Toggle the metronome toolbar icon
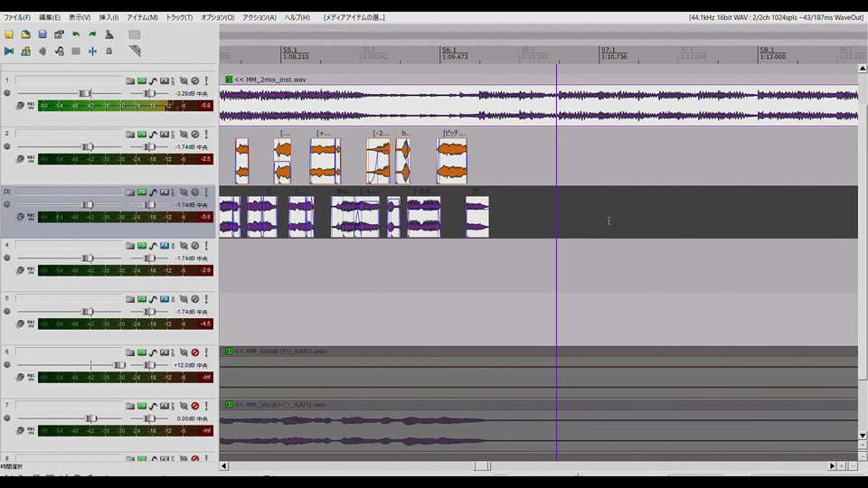 (x=109, y=34)
